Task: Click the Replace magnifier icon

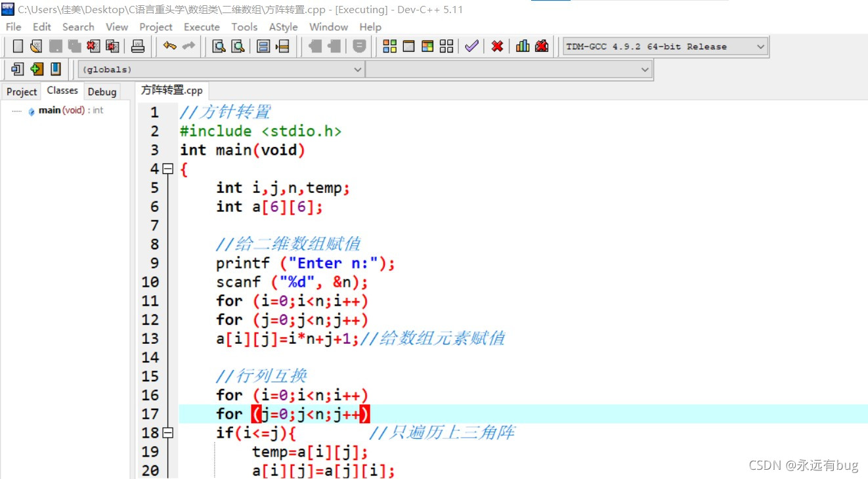Action: (238, 47)
